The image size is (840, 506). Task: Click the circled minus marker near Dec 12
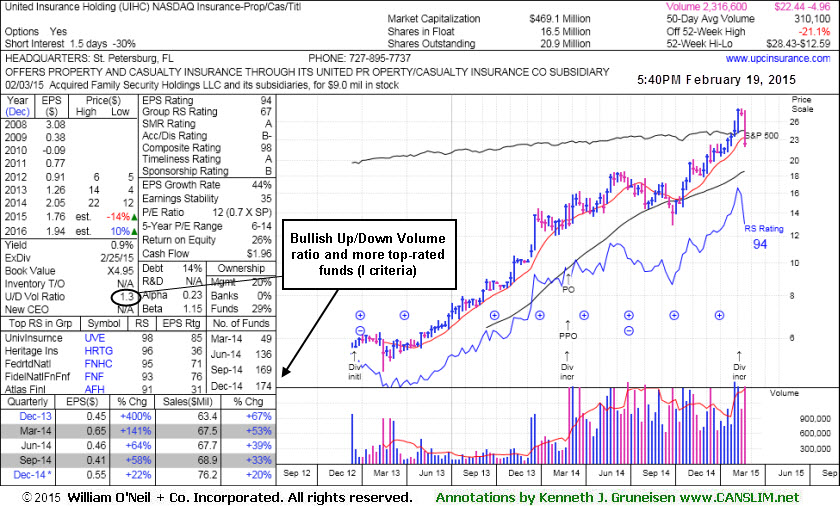360,330
